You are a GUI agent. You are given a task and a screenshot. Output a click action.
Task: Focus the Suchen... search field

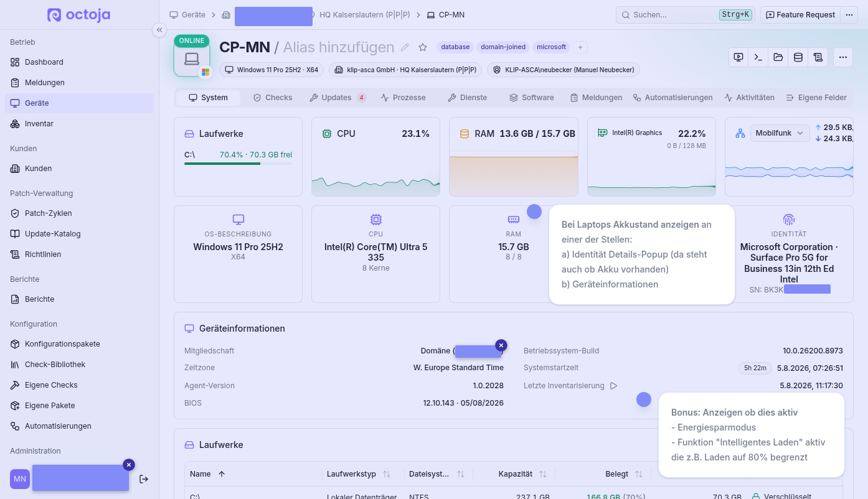pos(686,15)
